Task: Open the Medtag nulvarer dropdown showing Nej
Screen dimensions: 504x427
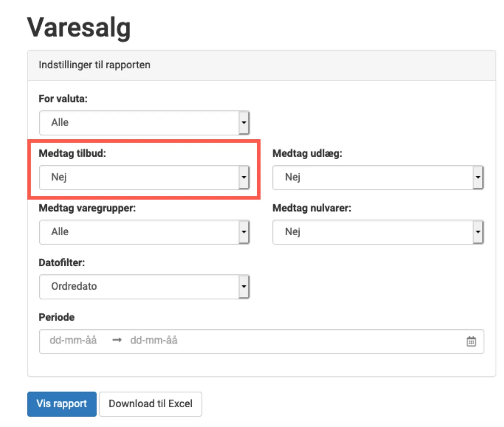Action: click(x=377, y=232)
